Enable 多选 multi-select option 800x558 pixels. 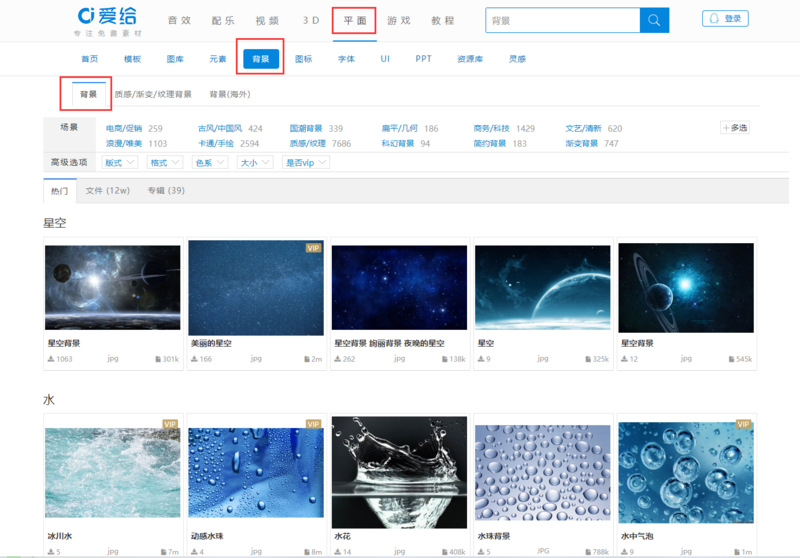tap(735, 128)
